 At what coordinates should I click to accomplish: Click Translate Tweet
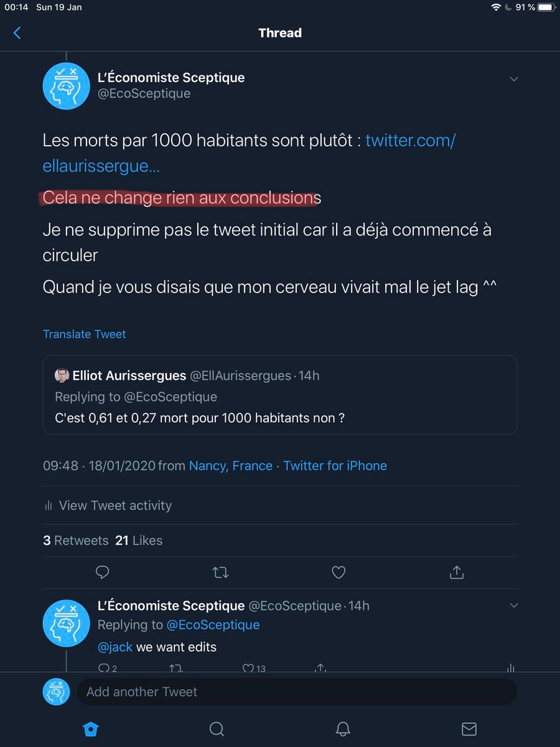[85, 334]
